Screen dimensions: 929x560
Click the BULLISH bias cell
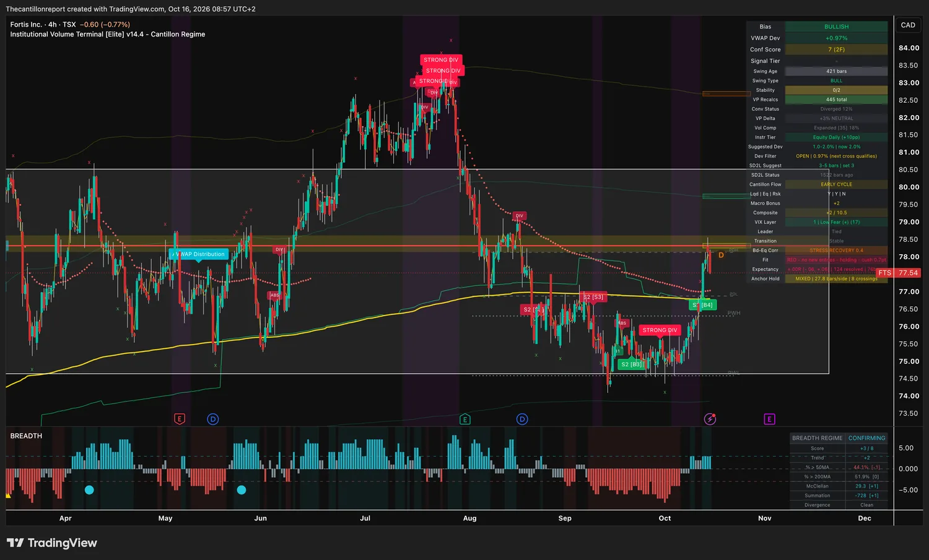click(836, 27)
